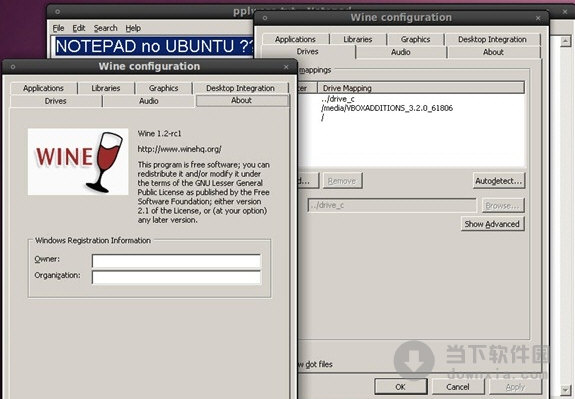Open Desktop Integration tab in rear Wine window

492,39
